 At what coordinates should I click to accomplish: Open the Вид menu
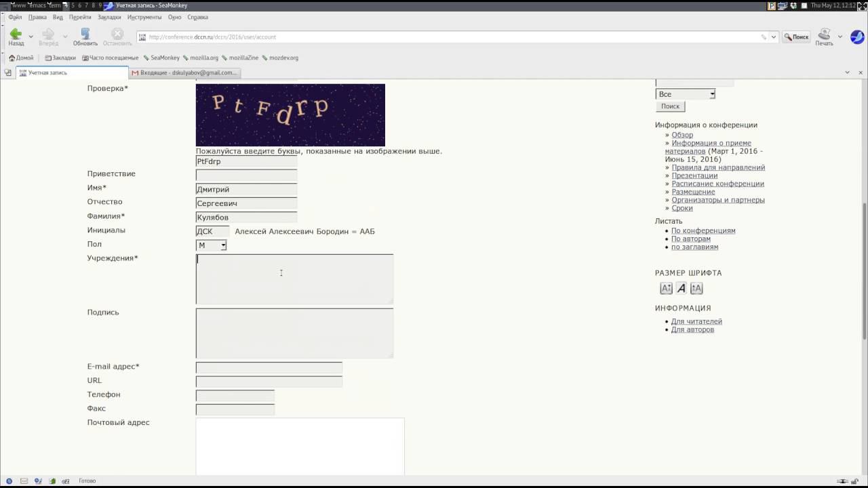click(x=58, y=17)
